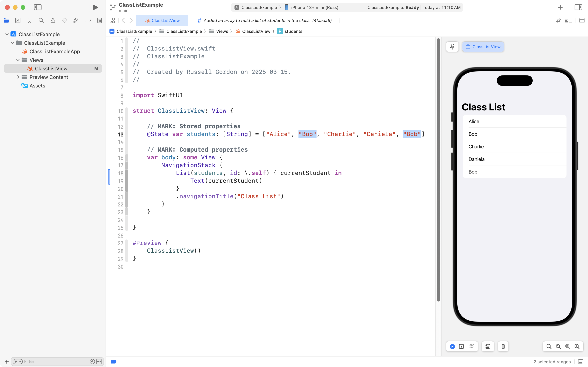
Task: Click the ClassListView preview chip button
Action: pyautogui.click(x=483, y=47)
